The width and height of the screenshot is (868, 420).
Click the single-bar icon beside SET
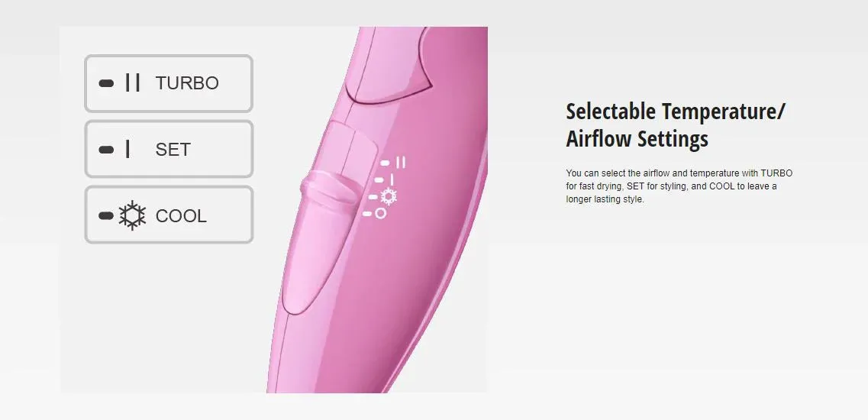pos(128,149)
